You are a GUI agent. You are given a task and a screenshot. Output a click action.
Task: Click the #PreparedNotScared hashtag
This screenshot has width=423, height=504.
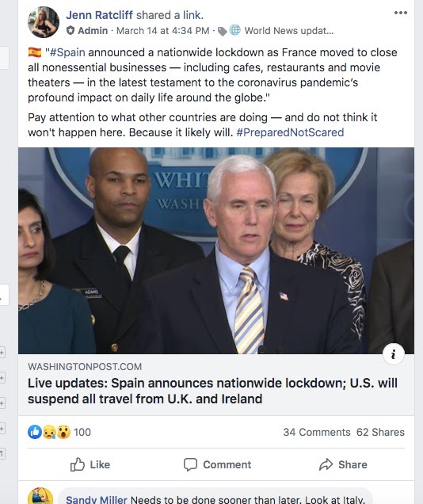pyautogui.click(x=290, y=132)
